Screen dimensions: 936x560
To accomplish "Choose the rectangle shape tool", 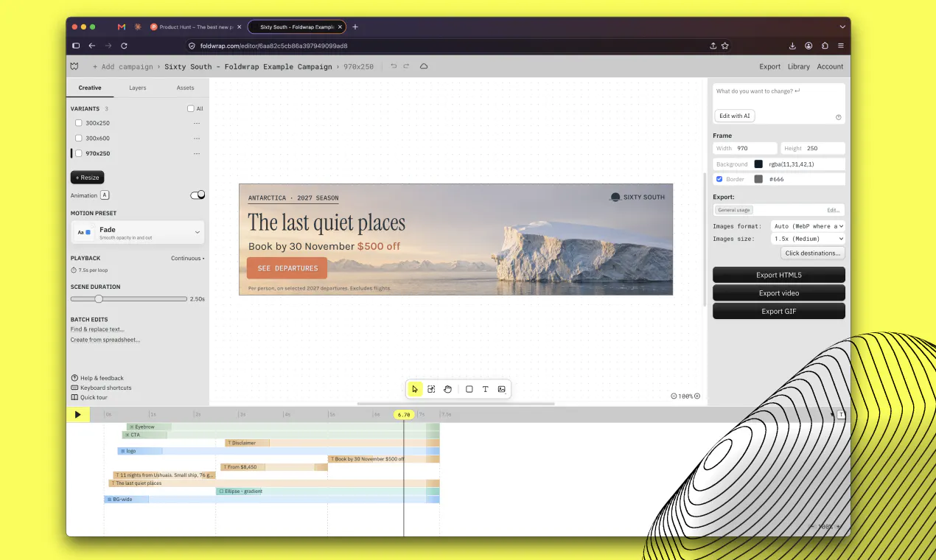I will click(469, 389).
